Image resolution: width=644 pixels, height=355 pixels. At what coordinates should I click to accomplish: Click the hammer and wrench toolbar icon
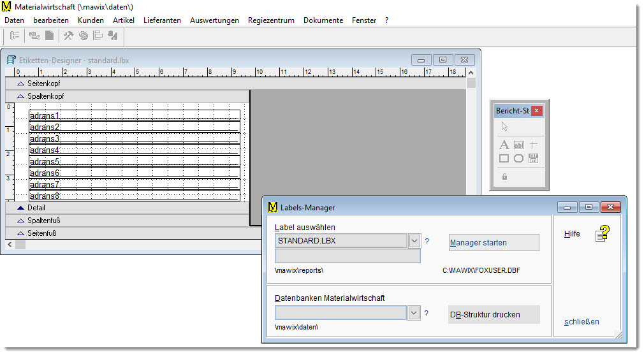68,36
